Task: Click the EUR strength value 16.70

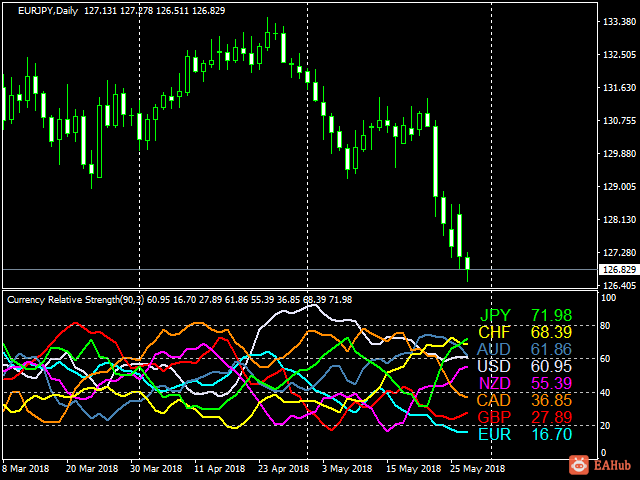Action: coord(551,434)
